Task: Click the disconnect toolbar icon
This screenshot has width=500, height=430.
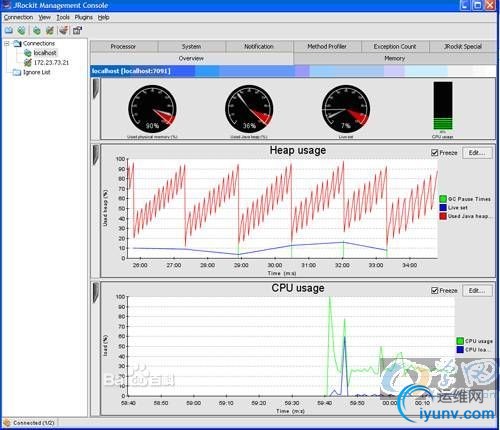Action: 50,31
